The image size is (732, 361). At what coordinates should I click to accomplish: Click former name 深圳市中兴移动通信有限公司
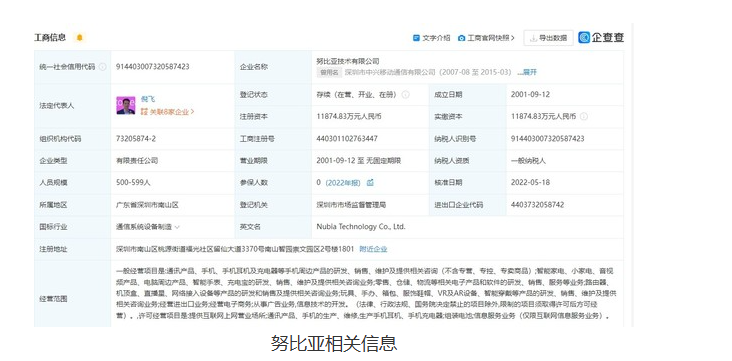(390, 72)
